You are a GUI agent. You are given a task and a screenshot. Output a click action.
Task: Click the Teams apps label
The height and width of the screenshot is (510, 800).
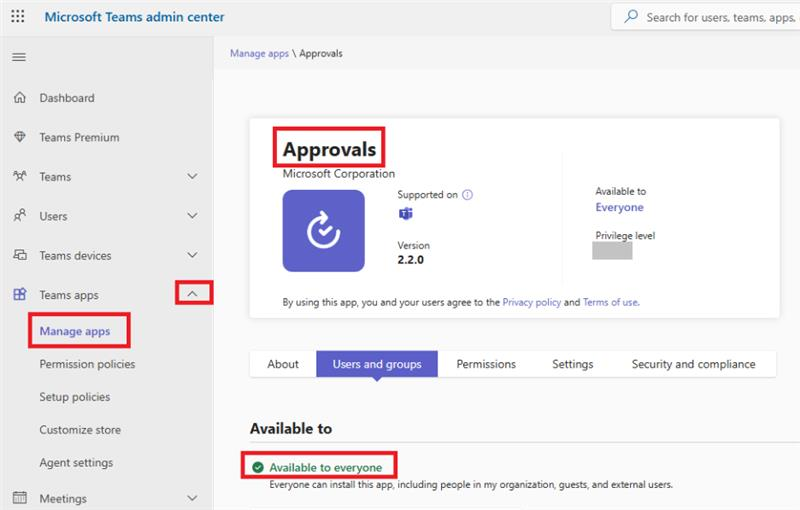(x=69, y=295)
